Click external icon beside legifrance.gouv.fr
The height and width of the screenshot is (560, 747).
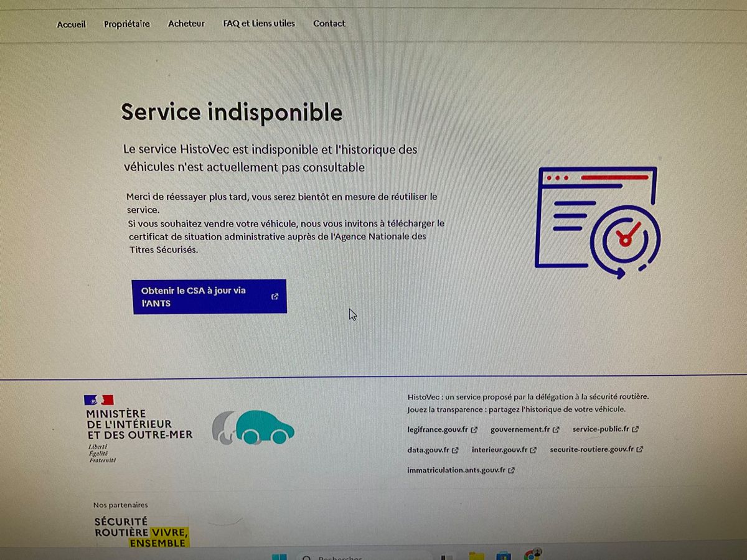(474, 430)
